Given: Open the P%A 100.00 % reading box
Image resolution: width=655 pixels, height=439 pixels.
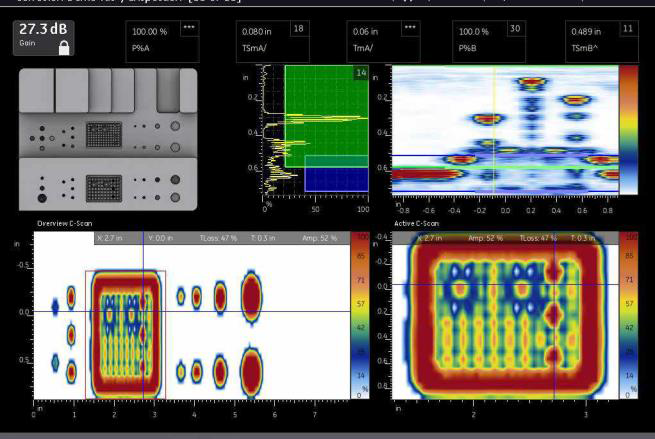Looking at the screenshot, I should tap(162, 42).
